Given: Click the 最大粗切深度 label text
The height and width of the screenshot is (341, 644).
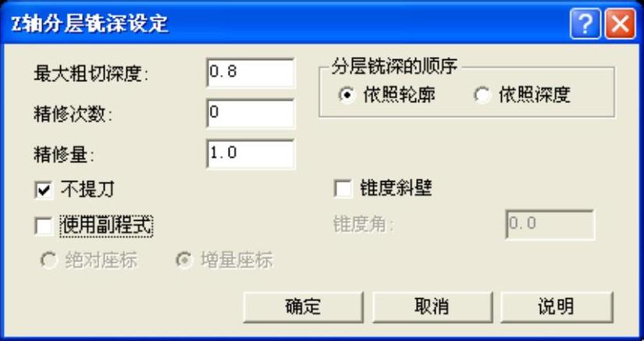Looking at the screenshot, I should [91, 74].
